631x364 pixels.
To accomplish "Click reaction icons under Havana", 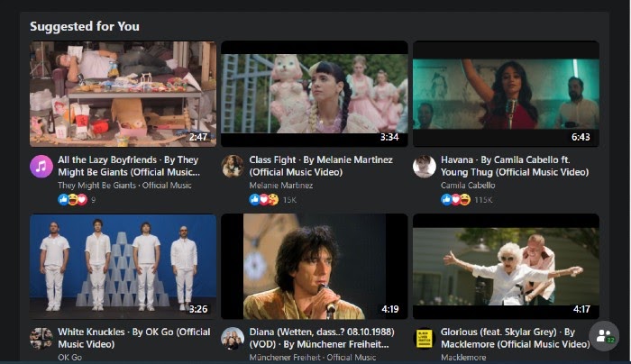I will (455, 199).
